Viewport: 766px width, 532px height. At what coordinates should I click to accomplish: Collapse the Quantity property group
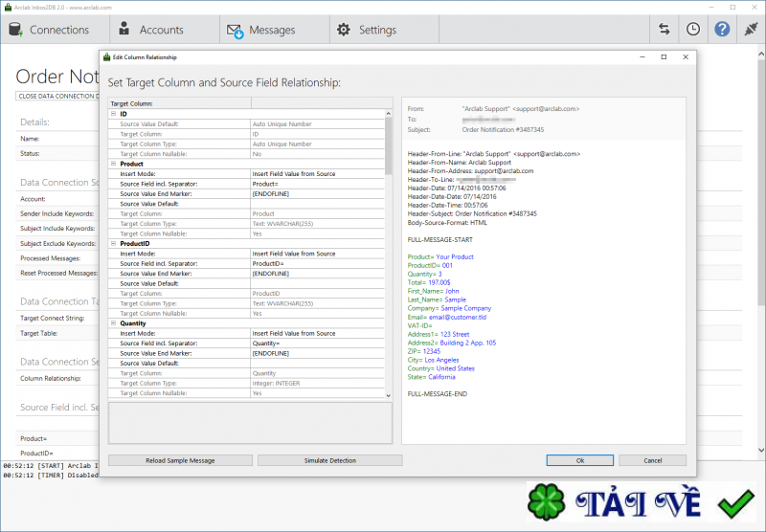coord(113,323)
